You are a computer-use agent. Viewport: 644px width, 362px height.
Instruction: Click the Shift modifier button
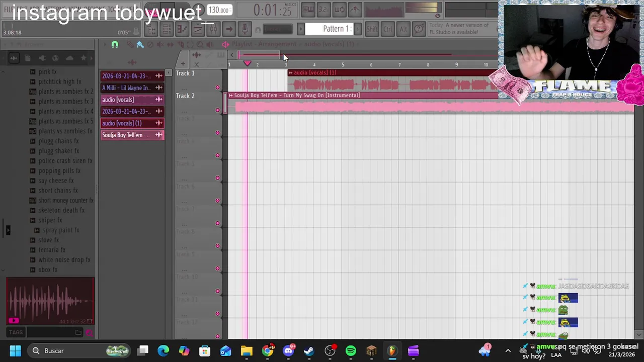coord(372,29)
